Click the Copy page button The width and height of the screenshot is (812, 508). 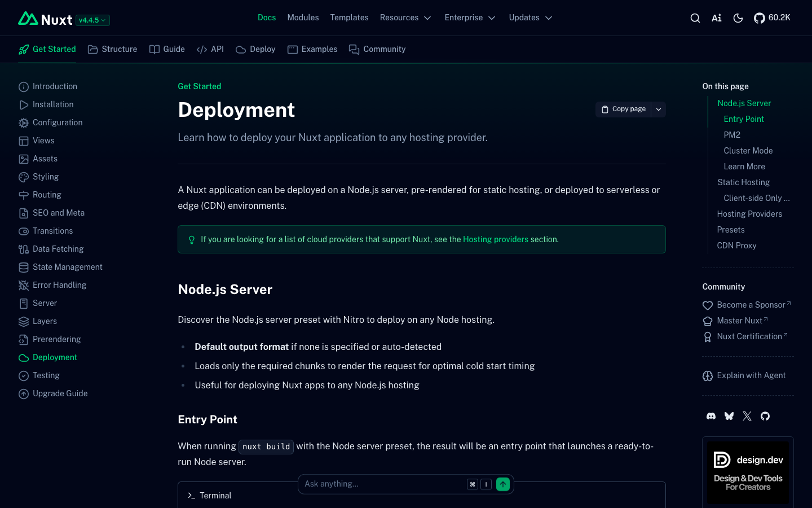[x=624, y=110]
